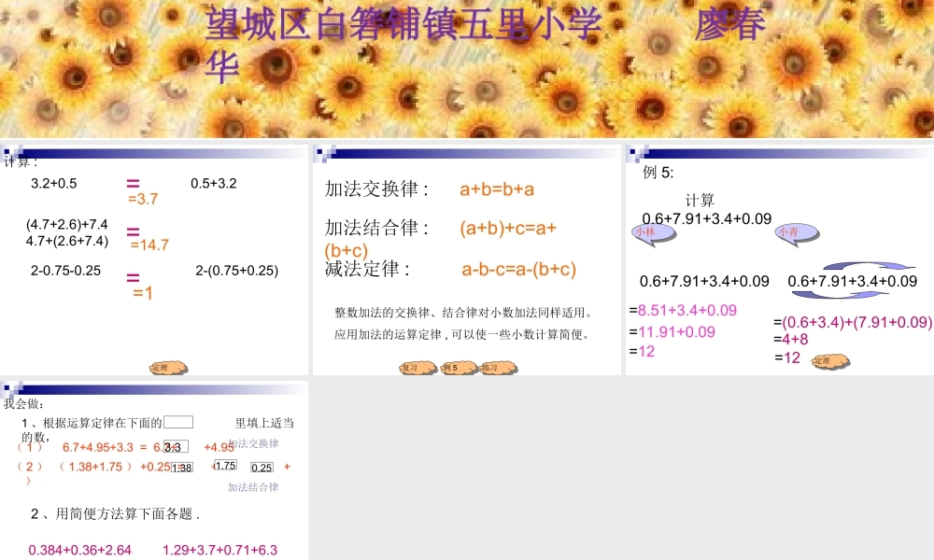
Task: Select the problem 0.384+0.36+2.64
Action: coord(79,550)
